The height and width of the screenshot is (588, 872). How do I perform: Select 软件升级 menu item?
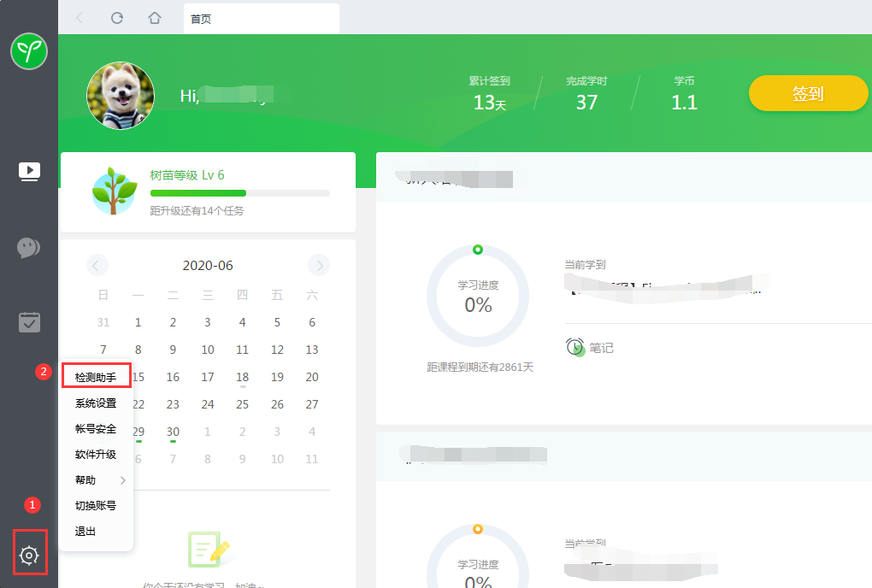pyautogui.click(x=96, y=455)
